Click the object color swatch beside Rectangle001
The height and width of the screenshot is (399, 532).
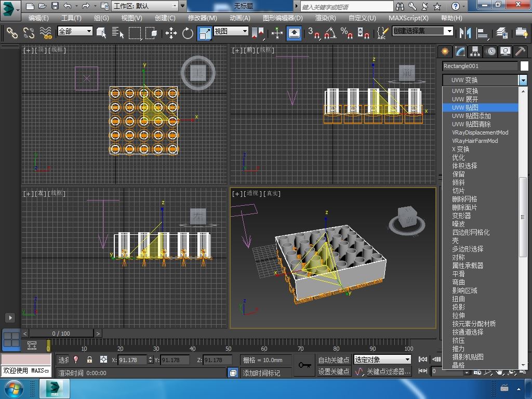tap(524, 66)
